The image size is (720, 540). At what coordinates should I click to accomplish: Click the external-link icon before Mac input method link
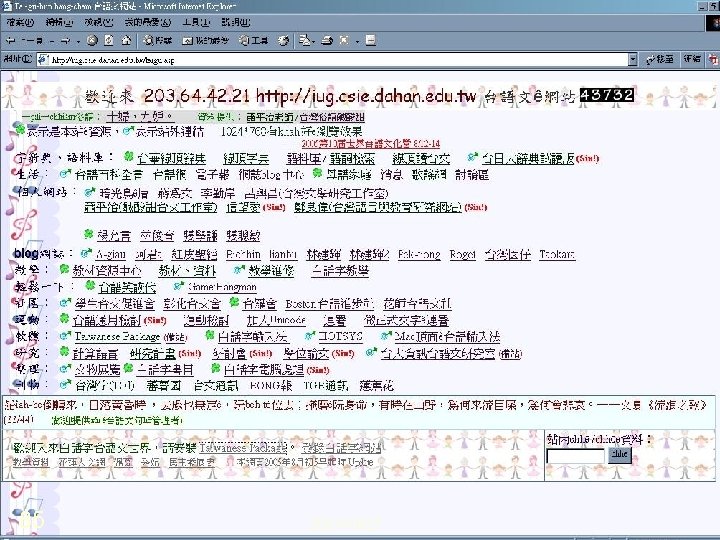pos(386,336)
